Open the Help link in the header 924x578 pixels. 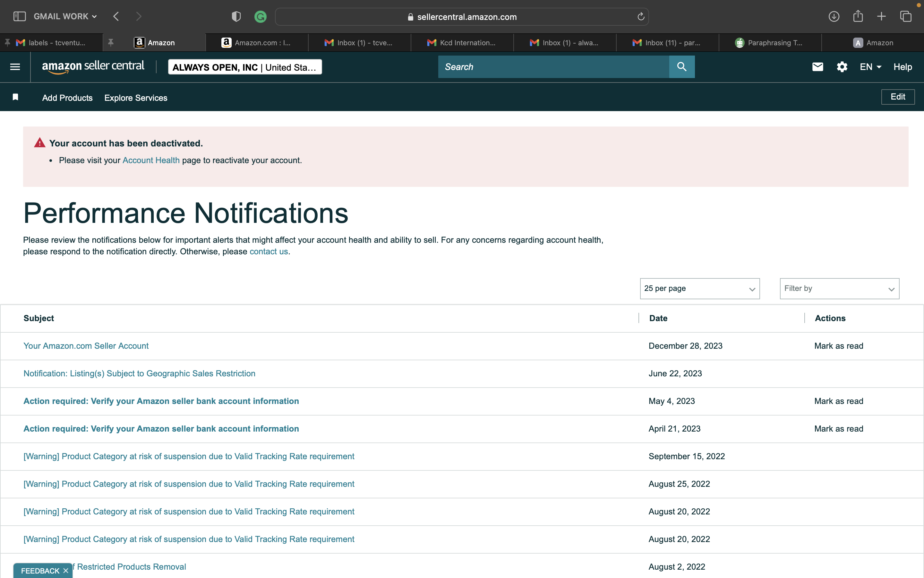point(903,67)
